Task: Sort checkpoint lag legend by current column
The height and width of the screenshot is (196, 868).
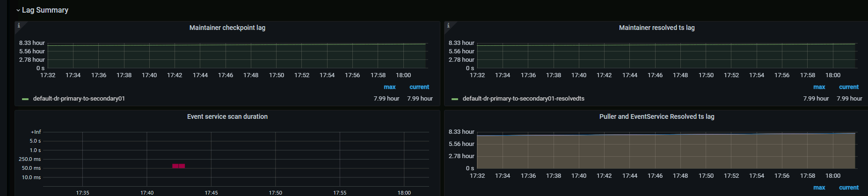Action: (419, 87)
